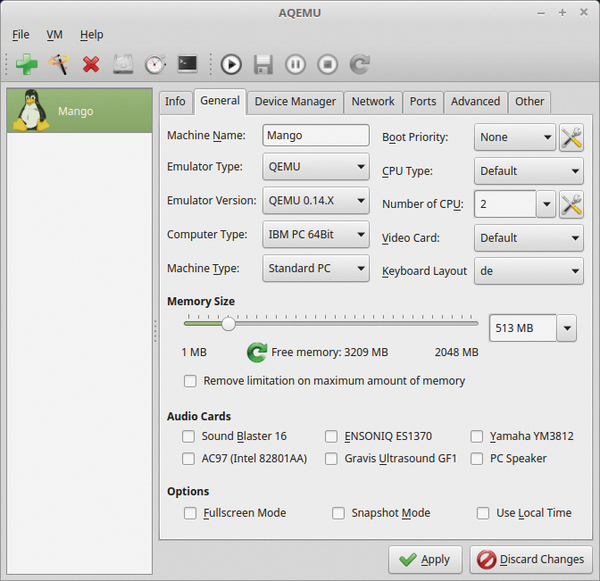Click the Number of CPU value field
Screen dimensions: 600x581
tap(505, 204)
